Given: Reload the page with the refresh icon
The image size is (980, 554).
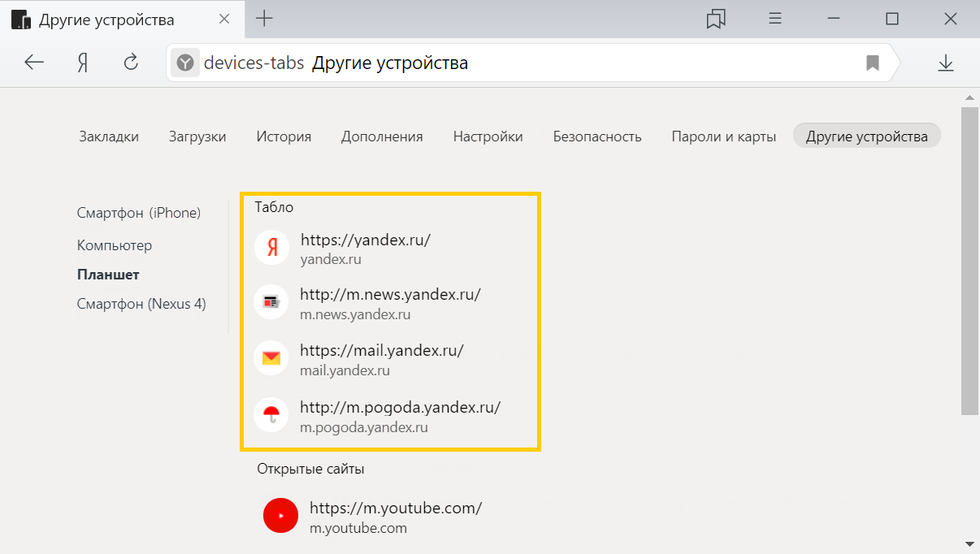Looking at the screenshot, I should pyautogui.click(x=131, y=63).
